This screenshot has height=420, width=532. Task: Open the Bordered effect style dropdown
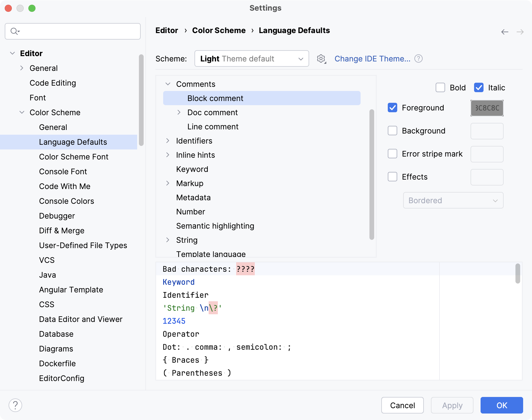(x=453, y=200)
